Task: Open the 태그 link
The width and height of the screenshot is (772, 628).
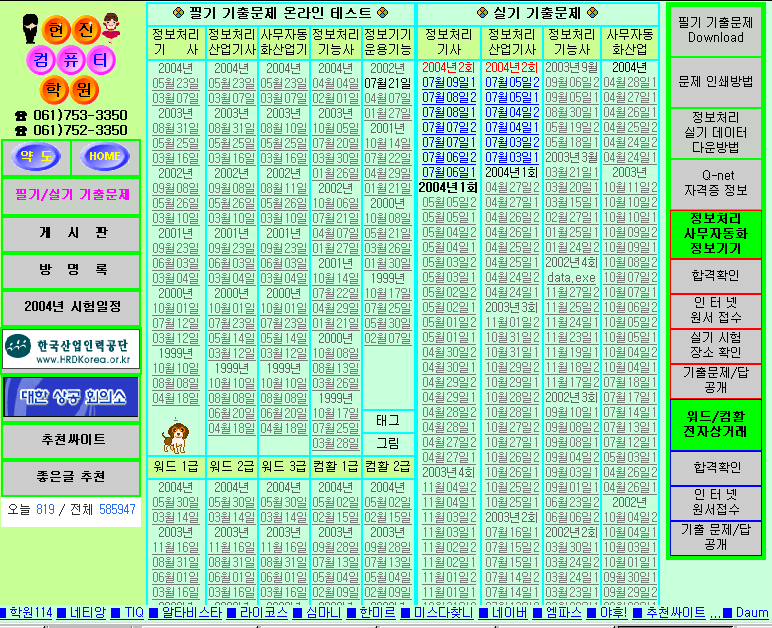Action: pos(387,420)
